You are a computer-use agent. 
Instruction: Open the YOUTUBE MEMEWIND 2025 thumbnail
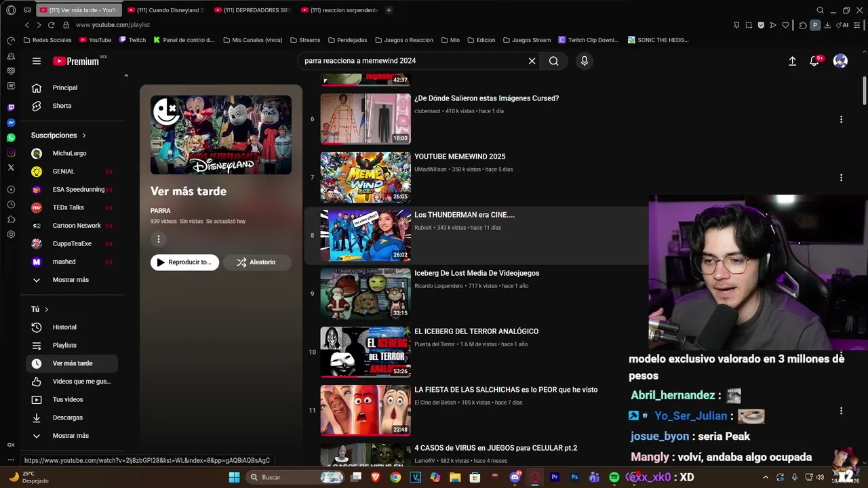pyautogui.click(x=366, y=178)
